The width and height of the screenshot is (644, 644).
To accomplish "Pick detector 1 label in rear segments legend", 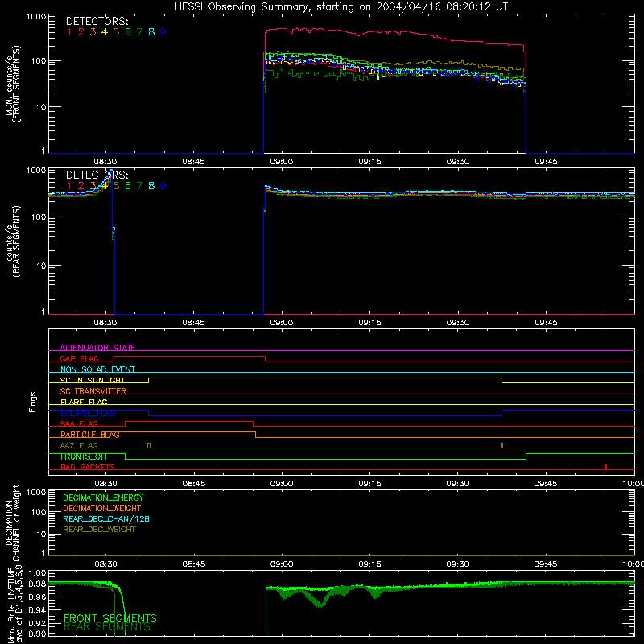I will pos(69,186).
